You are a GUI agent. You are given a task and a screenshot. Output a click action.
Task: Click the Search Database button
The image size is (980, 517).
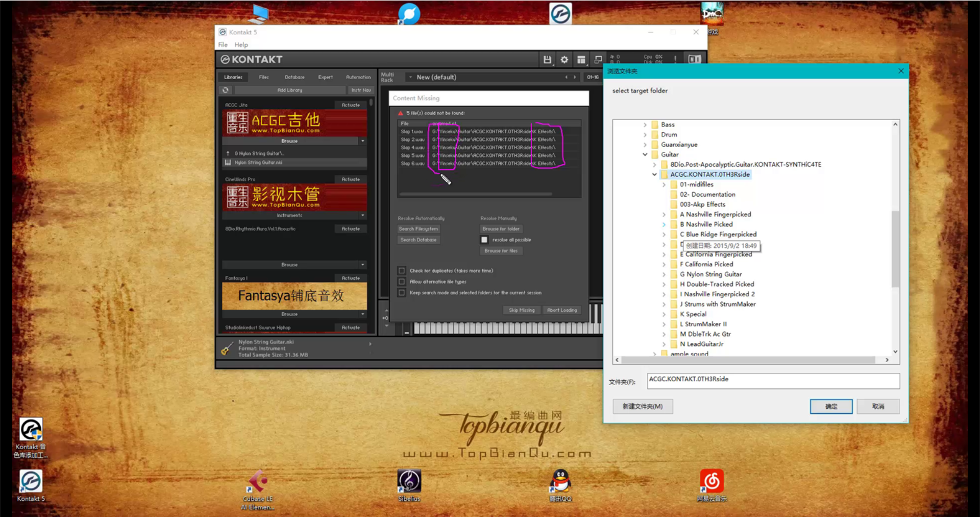(419, 240)
